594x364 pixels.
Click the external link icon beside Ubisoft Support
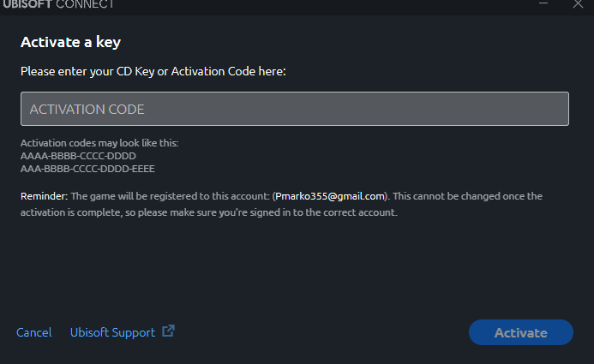click(168, 331)
